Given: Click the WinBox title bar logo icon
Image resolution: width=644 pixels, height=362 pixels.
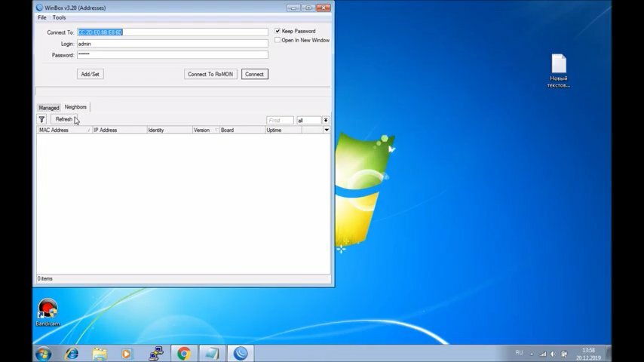Looking at the screenshot, I should [39, 8].
